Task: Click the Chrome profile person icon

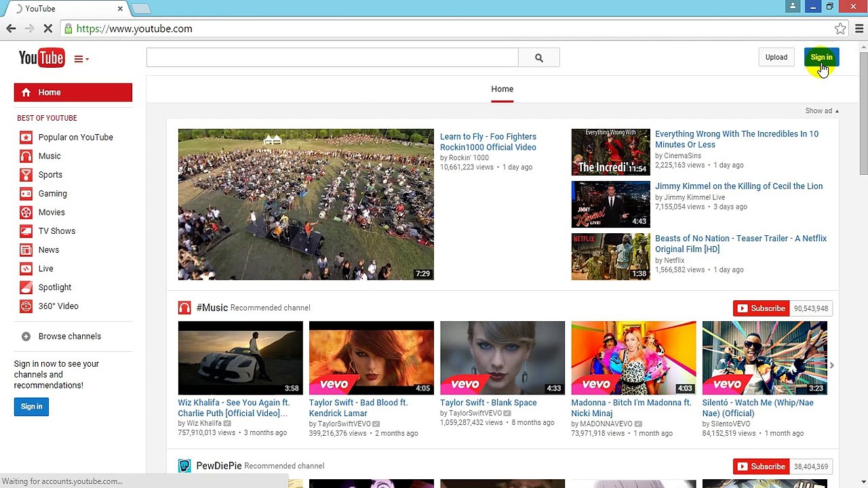Action: coord(793,6)
